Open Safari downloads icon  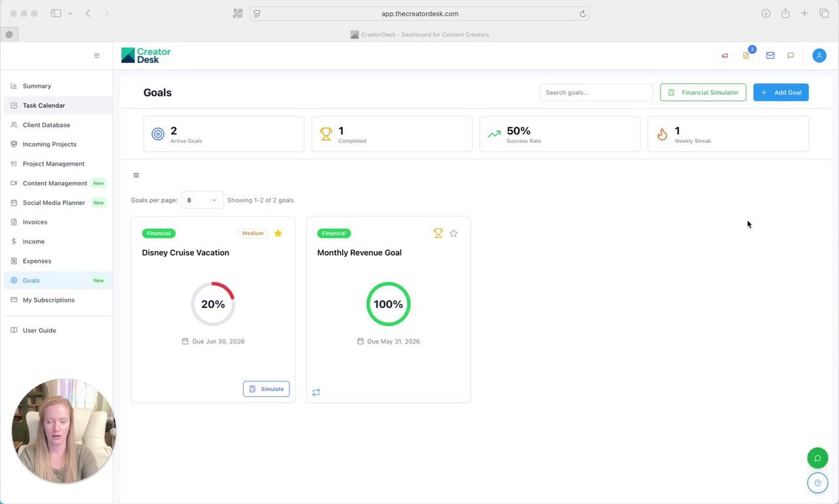coord(766,13)
